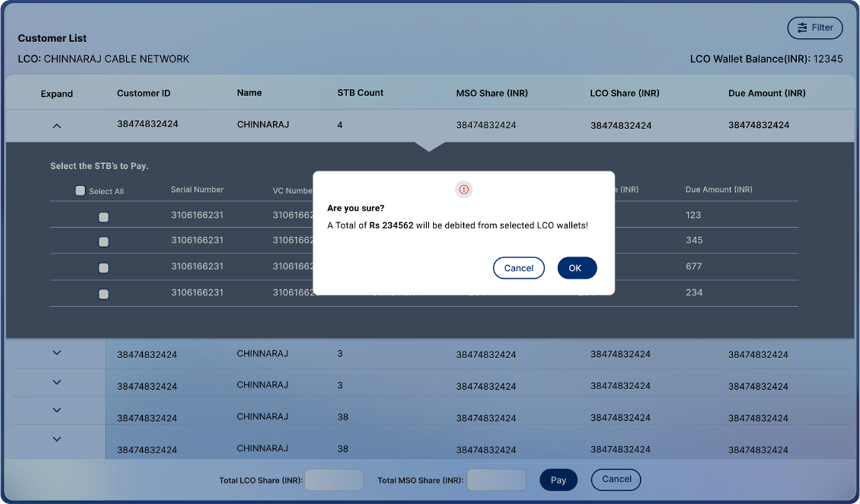Click the 'Rs 234562' amount in the dialog
This screenshot has height=504, width=860.
click(391, 225)
